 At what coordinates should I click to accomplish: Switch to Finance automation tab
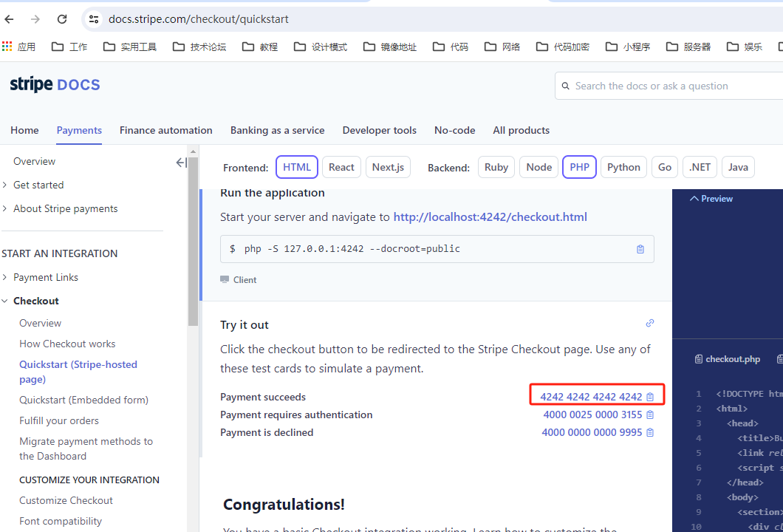click(x=165, y=130)
